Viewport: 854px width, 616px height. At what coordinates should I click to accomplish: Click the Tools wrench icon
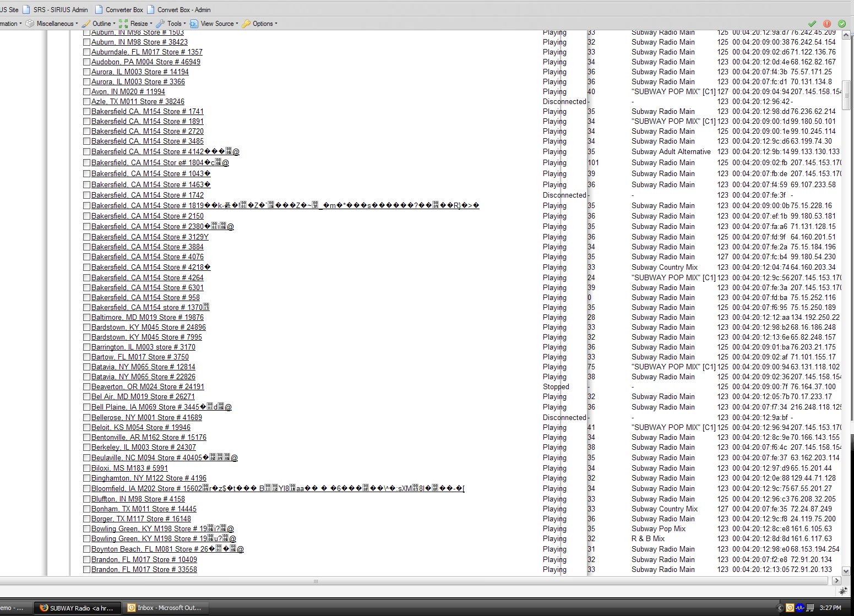(160, 24)
